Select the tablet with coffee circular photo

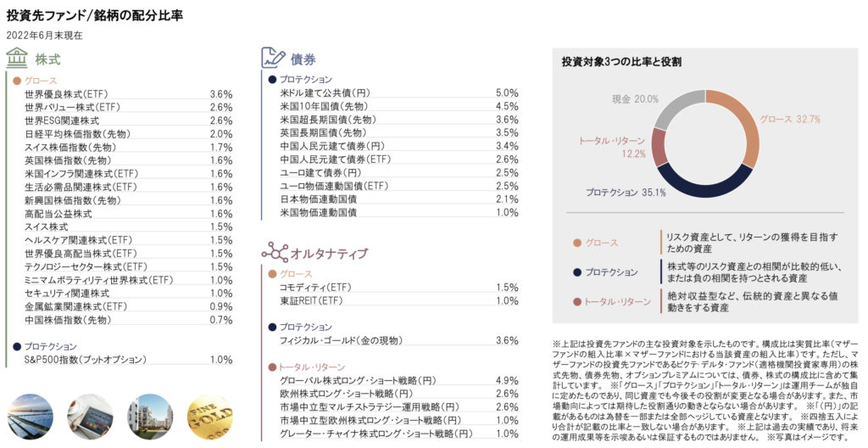click(x=91, y=415)
